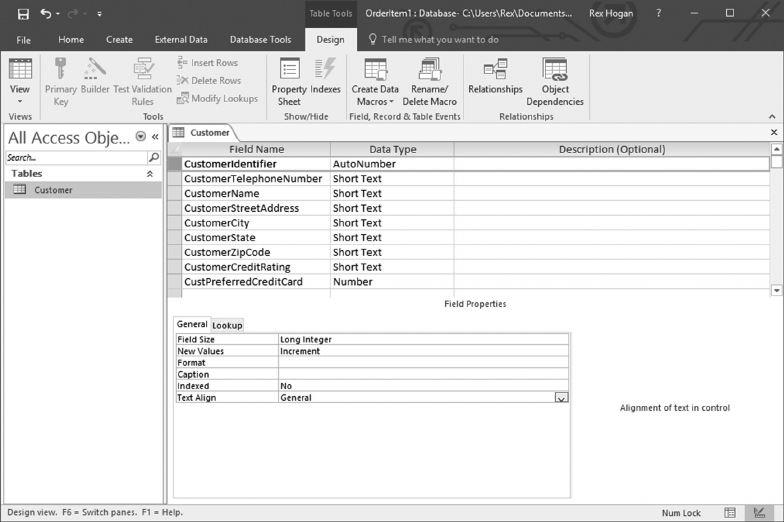This screenshot has width=784, height=522.
Task: Close the Customer table with the X
Action: pyautogui.click(x=774, y=132)
